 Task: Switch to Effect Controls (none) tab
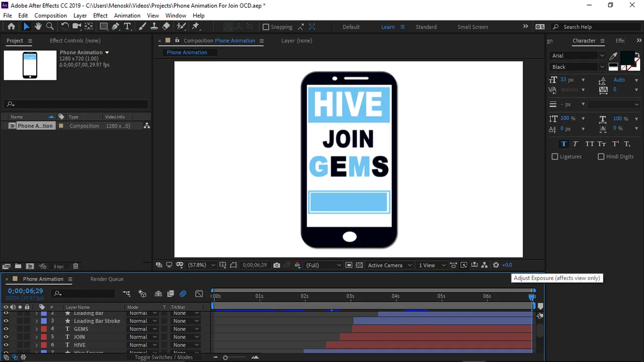coord(75,41)
